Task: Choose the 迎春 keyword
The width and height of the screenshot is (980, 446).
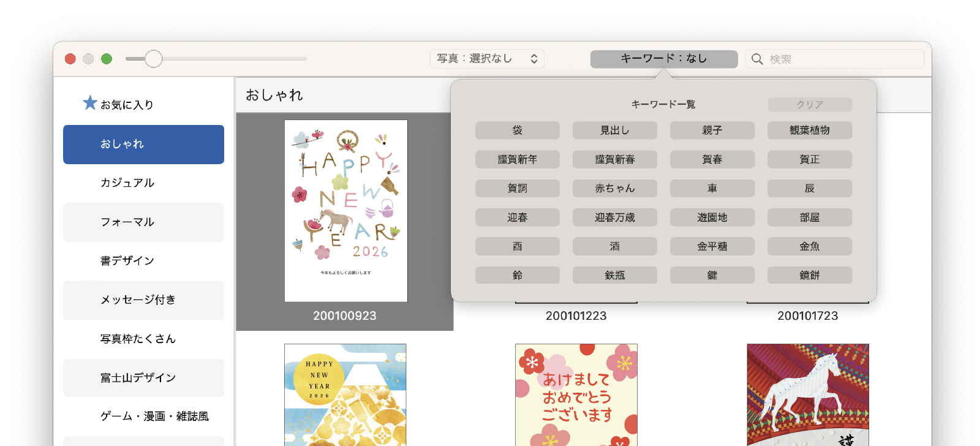Action: click(518, 217)
